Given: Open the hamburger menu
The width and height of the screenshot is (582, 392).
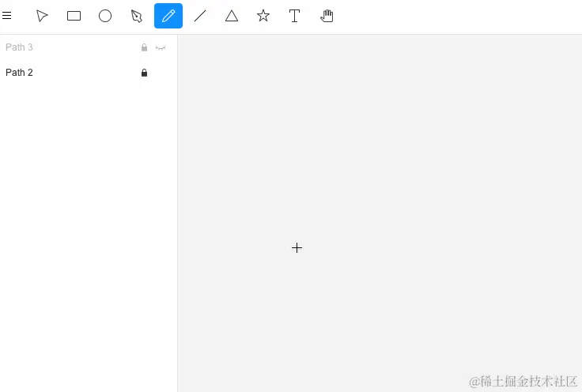Looking at the screenshot, I should click(6, 16).
